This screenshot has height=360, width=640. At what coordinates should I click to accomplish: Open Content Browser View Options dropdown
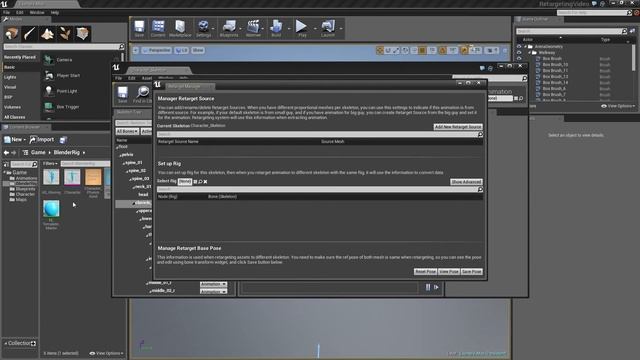point(106,353)
